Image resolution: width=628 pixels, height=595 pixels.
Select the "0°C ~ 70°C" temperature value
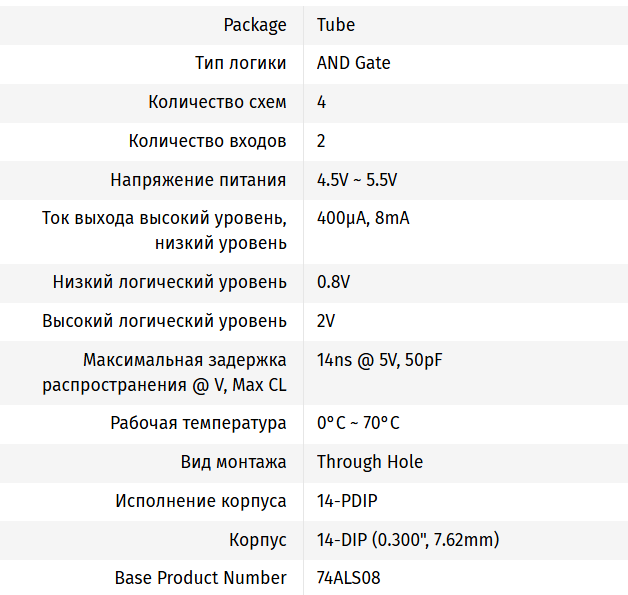[358, 423]
